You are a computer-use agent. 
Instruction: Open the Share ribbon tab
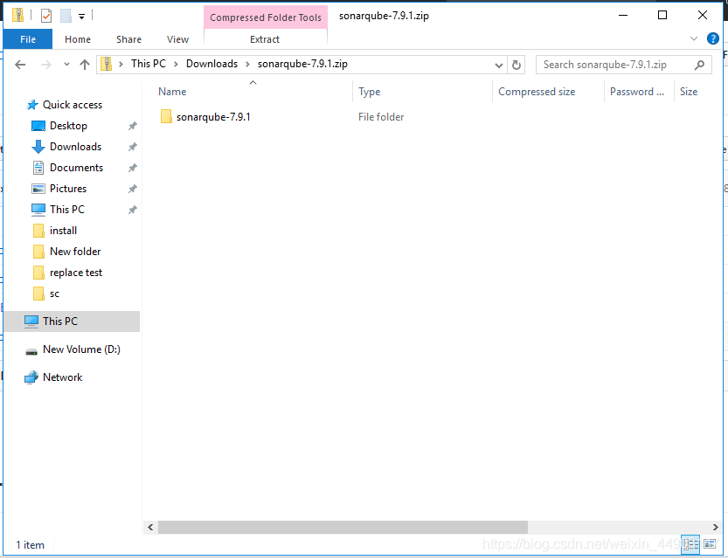128,39
